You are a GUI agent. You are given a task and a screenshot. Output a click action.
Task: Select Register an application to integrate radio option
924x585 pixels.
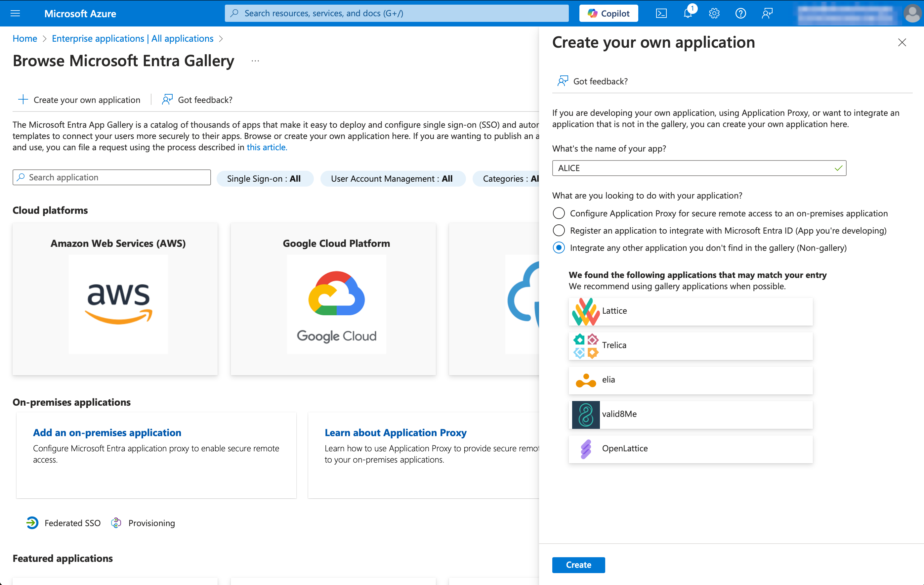559,230
